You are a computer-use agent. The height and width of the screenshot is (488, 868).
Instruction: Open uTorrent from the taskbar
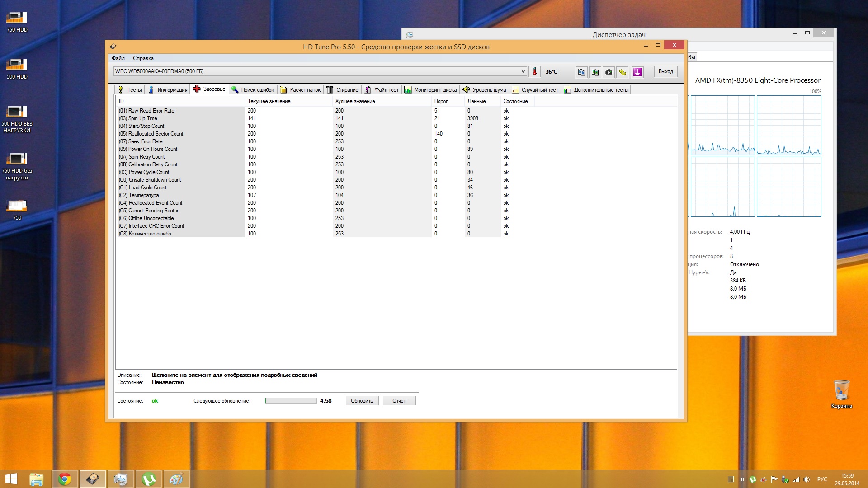tap(149, 479)
